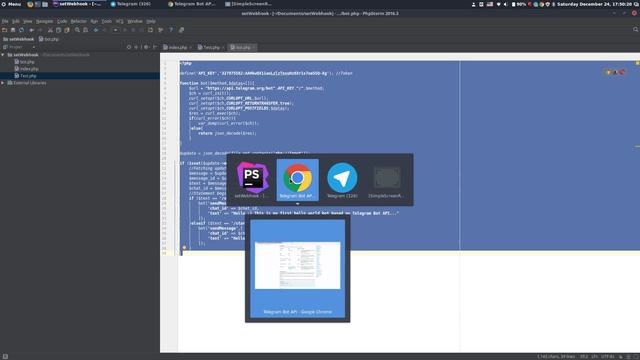This screenshot has height=360, width=640.
Task: Click the Replace toolbar icon
Action: point(86,30)
